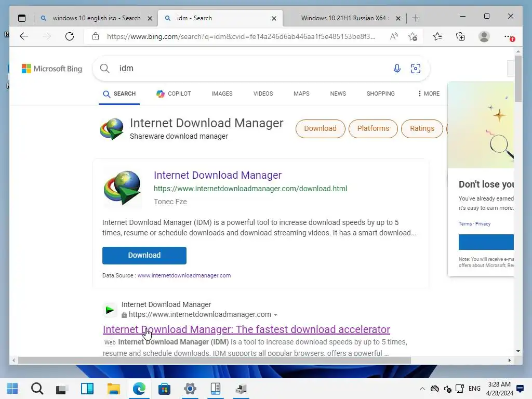Select the SHOPPING tab

(x=380, y=94)
